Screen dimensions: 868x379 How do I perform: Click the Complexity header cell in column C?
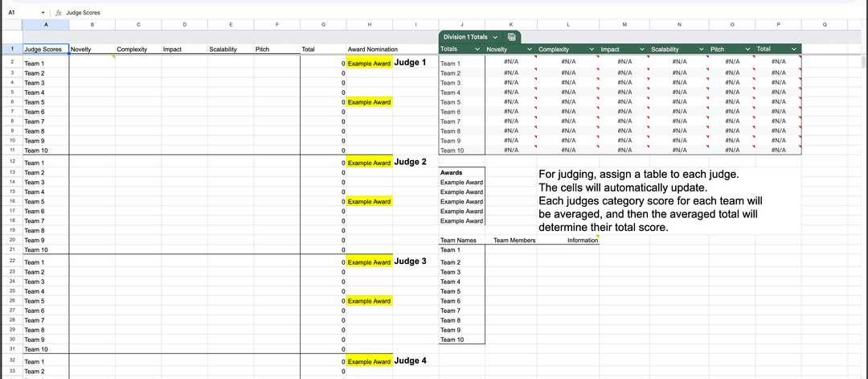click(138, 49)
